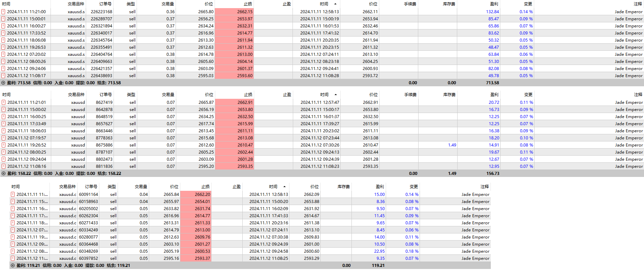This screenshot has height=271, width=644.
Task: Click the 库存费 header in the xauusd table
Action: click(449, 95)
